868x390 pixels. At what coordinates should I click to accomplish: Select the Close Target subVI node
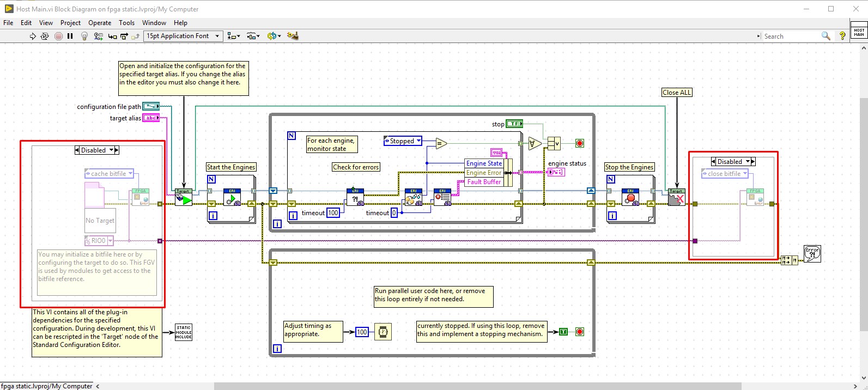pyautogui.click(x=677, y=197)
